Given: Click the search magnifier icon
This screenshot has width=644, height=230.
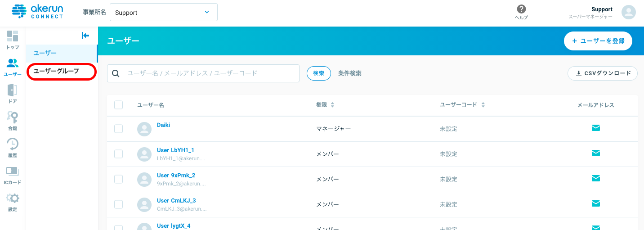Looking at the screenshot, I should (116, 73).
